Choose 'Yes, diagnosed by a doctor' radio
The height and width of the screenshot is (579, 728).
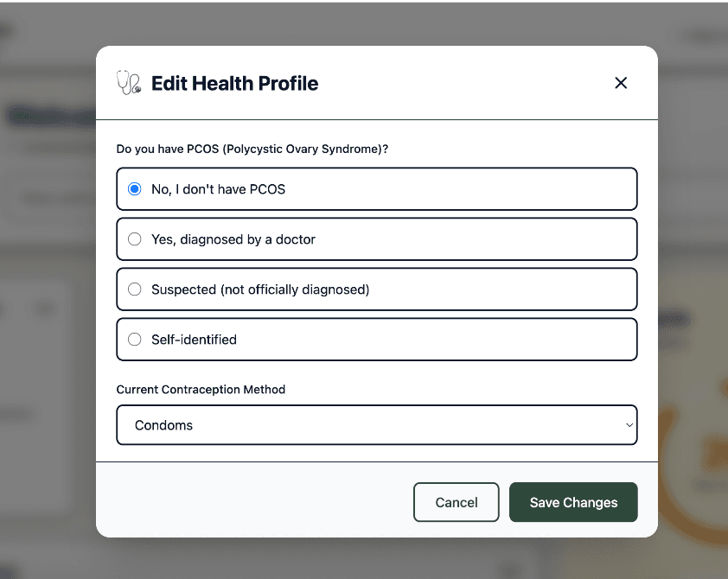(x=135, y=239)
